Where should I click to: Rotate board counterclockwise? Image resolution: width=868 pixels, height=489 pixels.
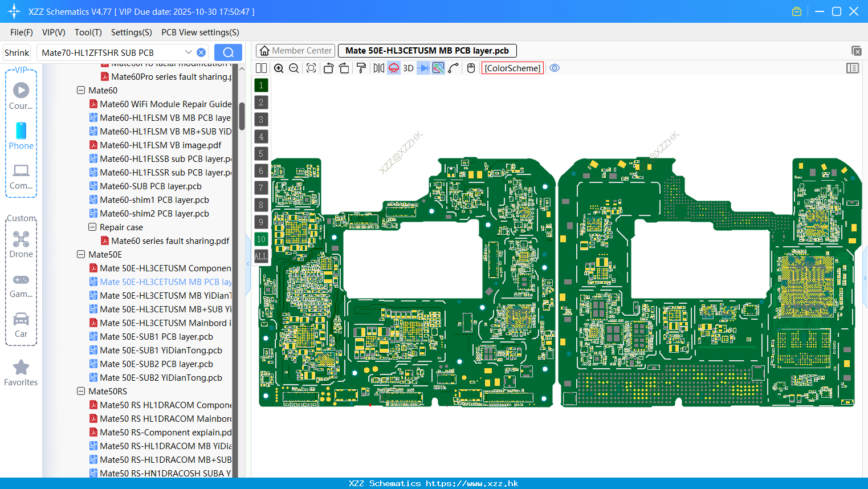[328, 68]
